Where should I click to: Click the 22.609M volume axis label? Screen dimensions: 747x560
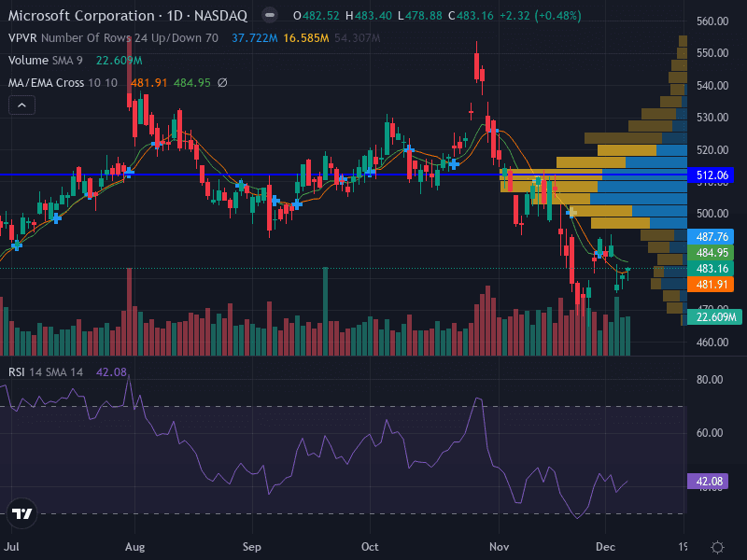pos(715,316)
